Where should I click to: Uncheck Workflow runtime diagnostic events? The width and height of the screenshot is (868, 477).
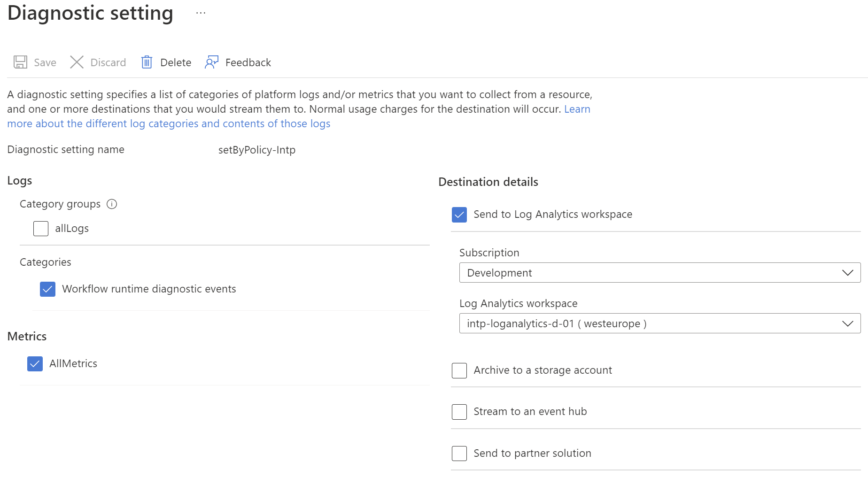point(47,289)
